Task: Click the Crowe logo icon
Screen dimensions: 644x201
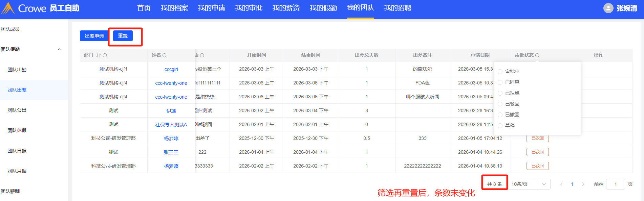Action: coord(8,8)
